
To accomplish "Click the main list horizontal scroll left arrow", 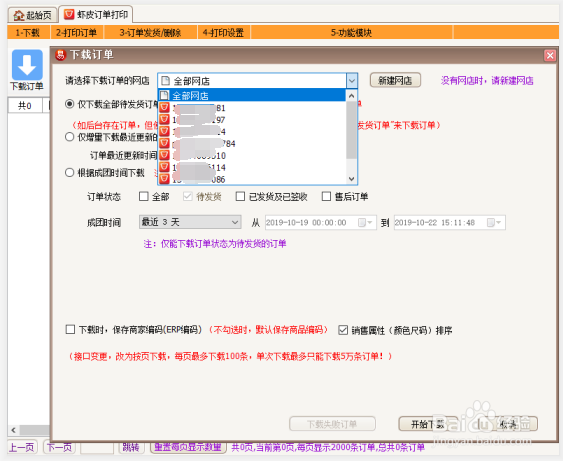I will pyautogui.click(x=13, y=430).
